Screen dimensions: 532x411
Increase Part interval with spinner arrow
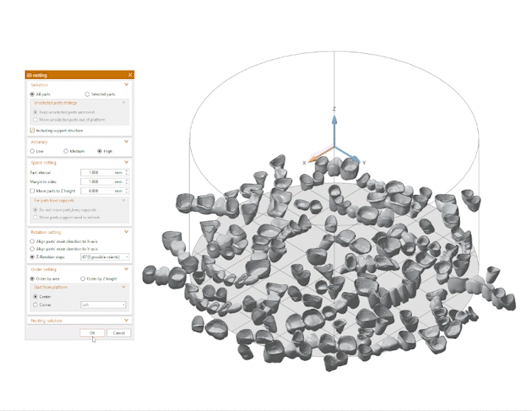(127, 170)
